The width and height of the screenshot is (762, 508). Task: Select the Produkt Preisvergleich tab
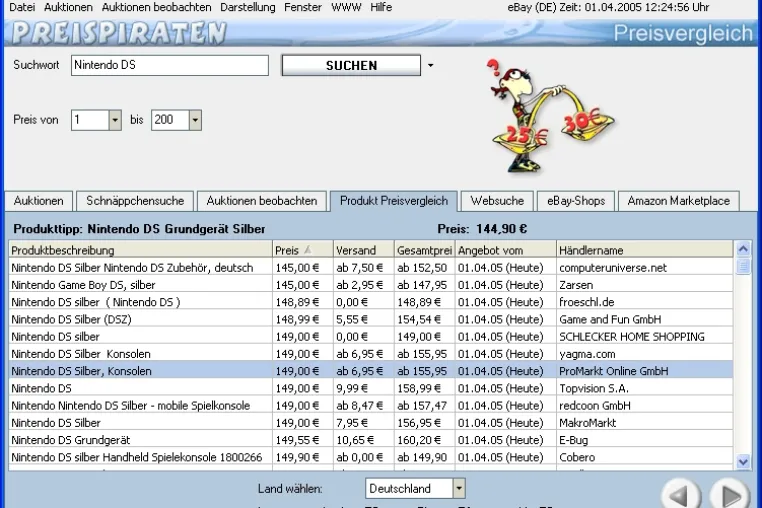tap(394, 201)
